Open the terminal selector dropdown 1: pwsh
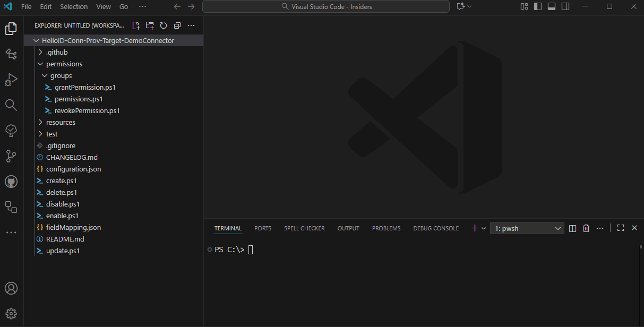The width and height of the screenshot is (644, 327). (x=527, y=228)
